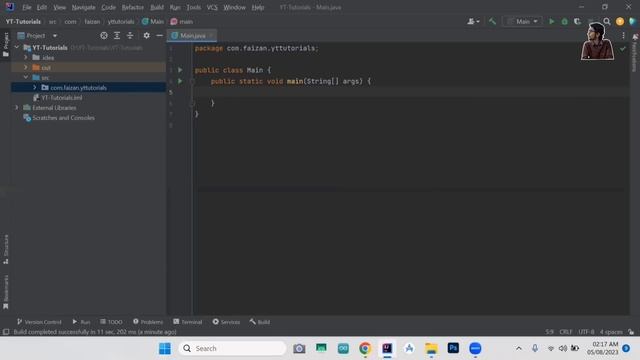Click the Main breadcrumb in navigation bar
Viewport: 640px width, 360px height.
click(x=153, y=21)
